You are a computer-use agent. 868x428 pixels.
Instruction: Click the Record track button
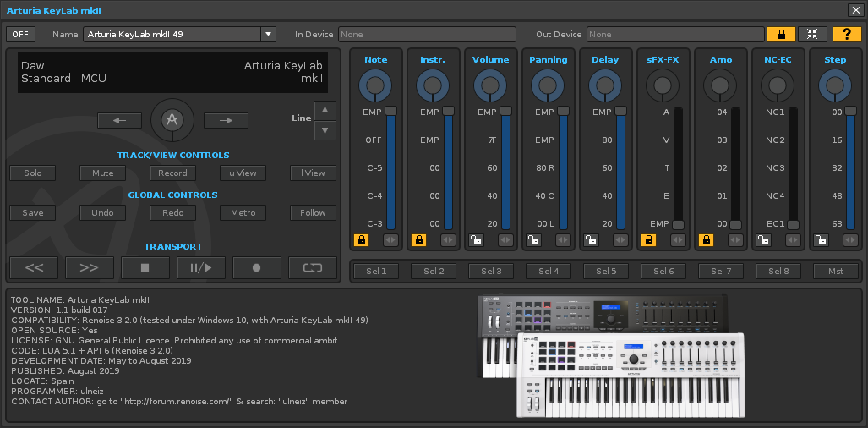pos(172,173)
